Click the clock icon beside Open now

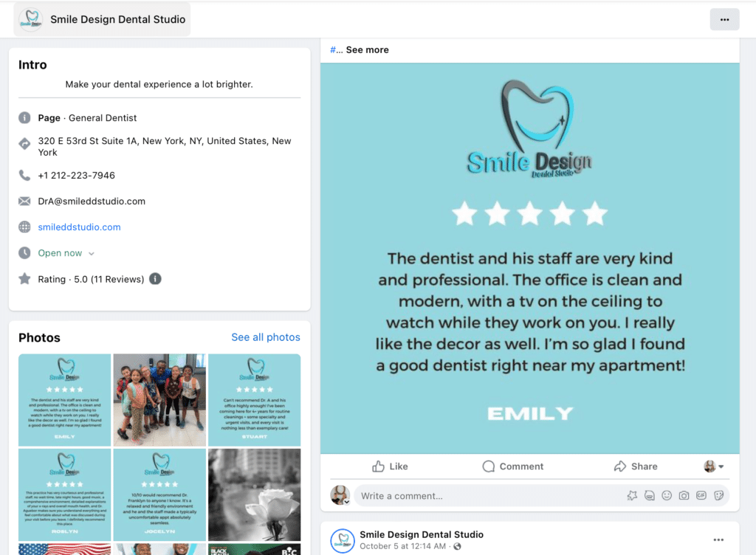[24, 253]
